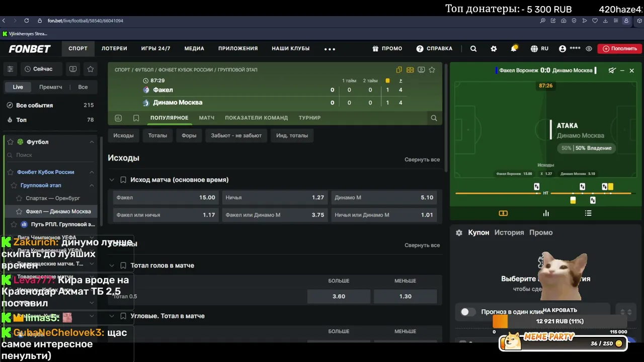Collapse the Исход матча market

[x=112, y=180]
